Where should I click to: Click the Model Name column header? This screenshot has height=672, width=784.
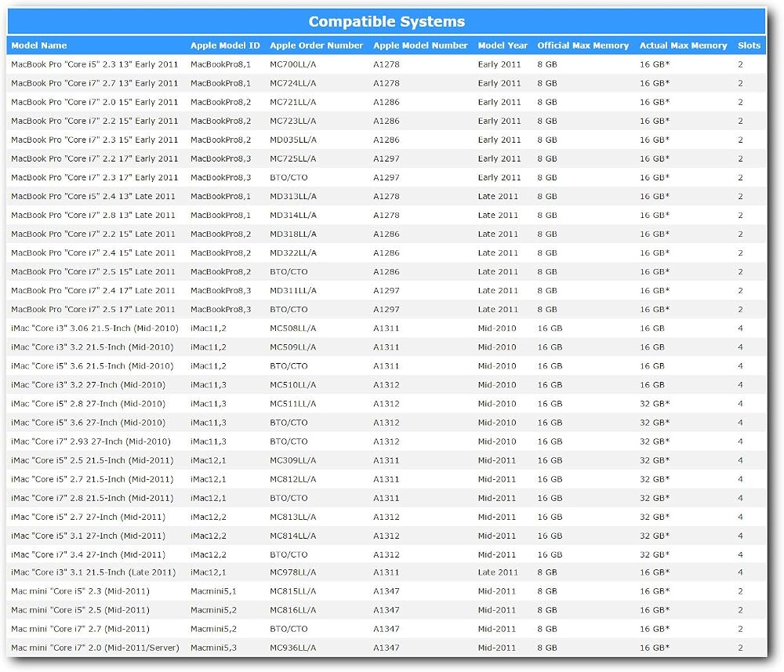(39, 45)
